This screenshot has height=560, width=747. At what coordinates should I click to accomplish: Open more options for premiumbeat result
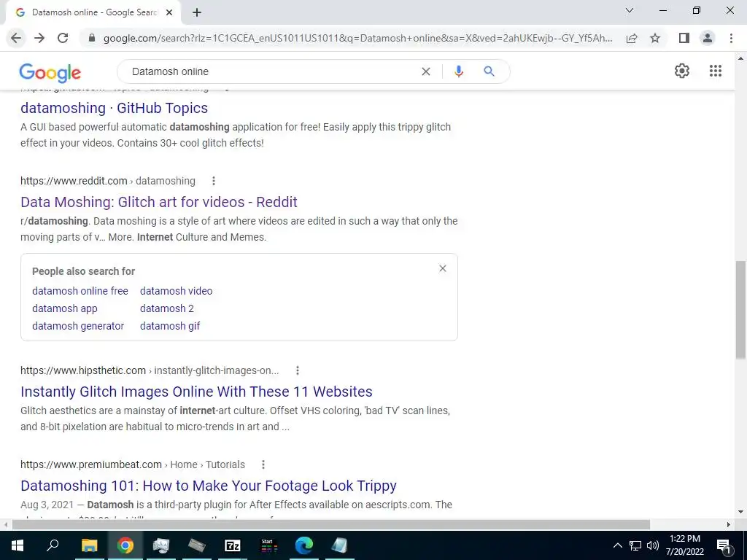point(263,464)
